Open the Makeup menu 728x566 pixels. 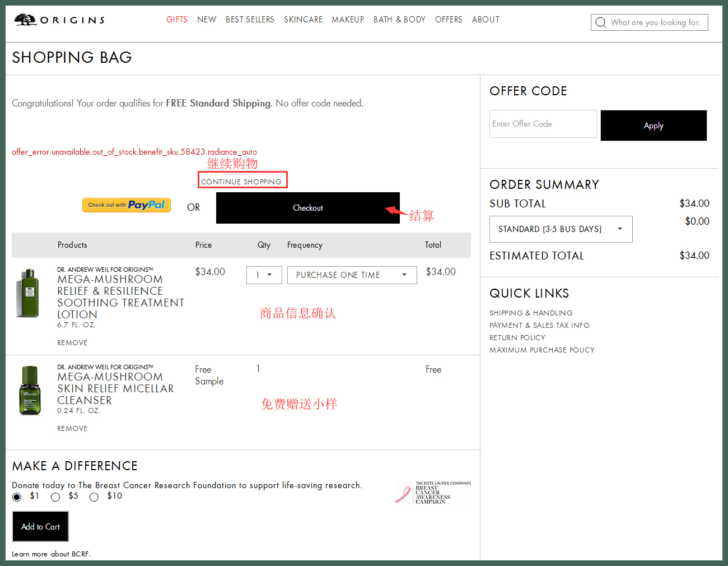(348, 20)
